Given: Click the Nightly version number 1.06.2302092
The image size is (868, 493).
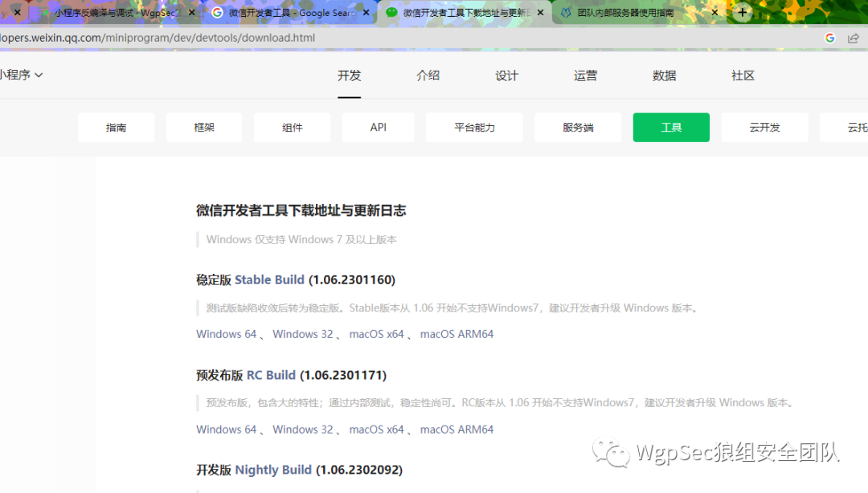Looking at the screenshot, I should click(359, 470).
